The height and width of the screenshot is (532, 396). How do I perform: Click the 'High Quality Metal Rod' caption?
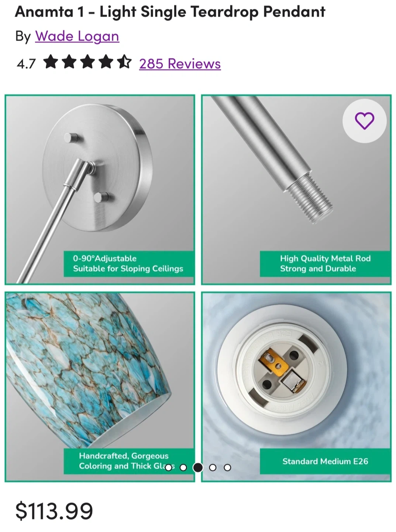point(325,258)
